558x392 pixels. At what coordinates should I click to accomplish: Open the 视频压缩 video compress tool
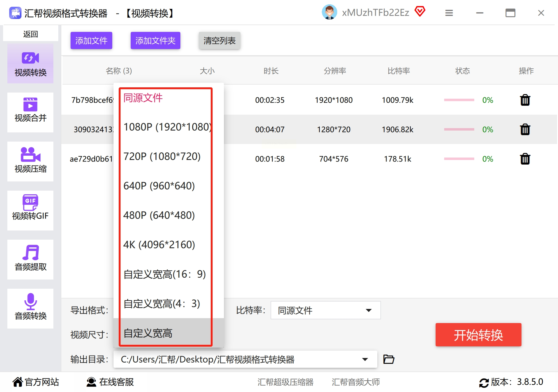click(30, 161)
